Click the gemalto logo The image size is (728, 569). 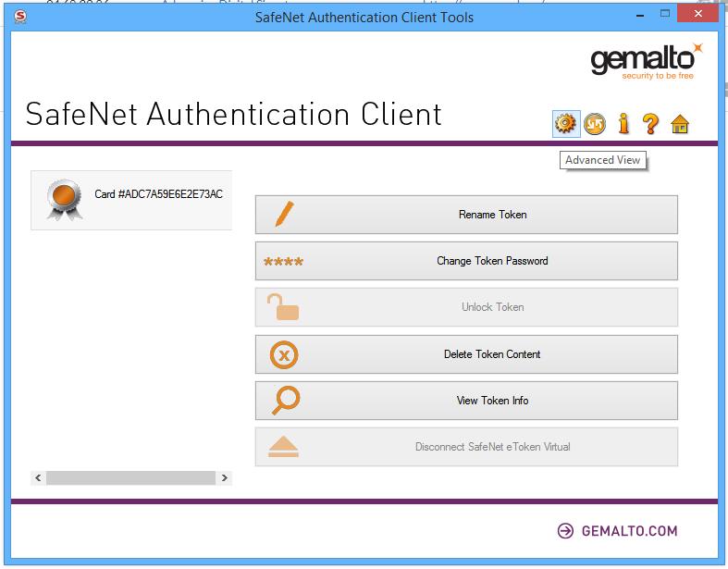point(647,62)
